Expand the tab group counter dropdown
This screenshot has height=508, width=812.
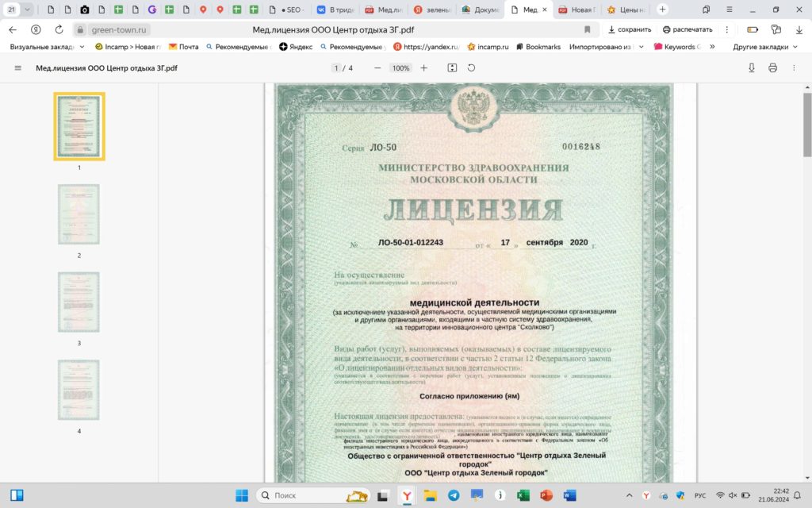(29, 10)
